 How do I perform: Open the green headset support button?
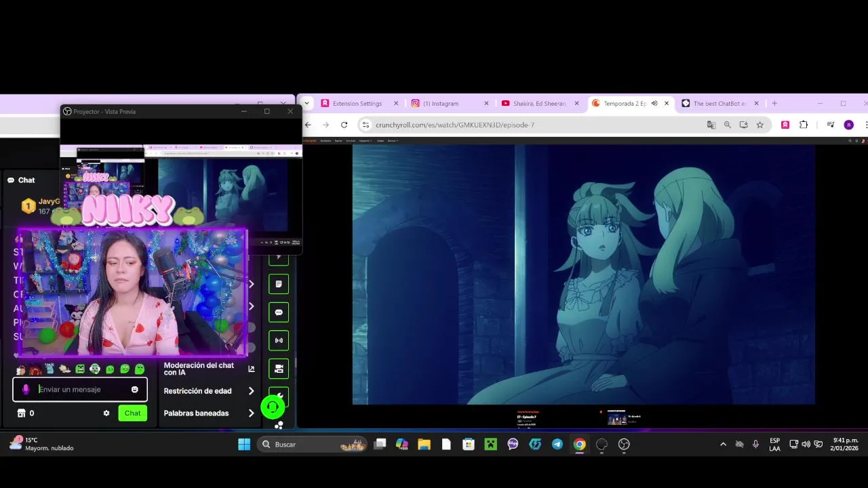coord(273,407)
